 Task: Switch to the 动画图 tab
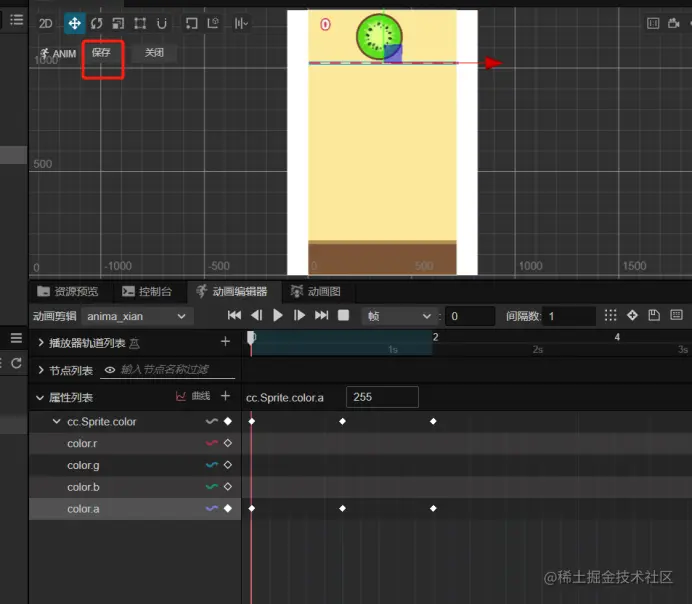(315, 292)
